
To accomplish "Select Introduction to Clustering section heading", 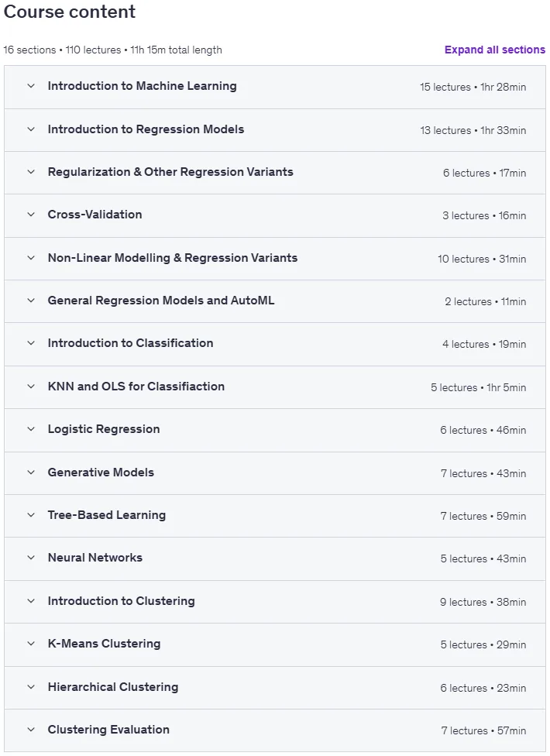I will click(121, 601).
